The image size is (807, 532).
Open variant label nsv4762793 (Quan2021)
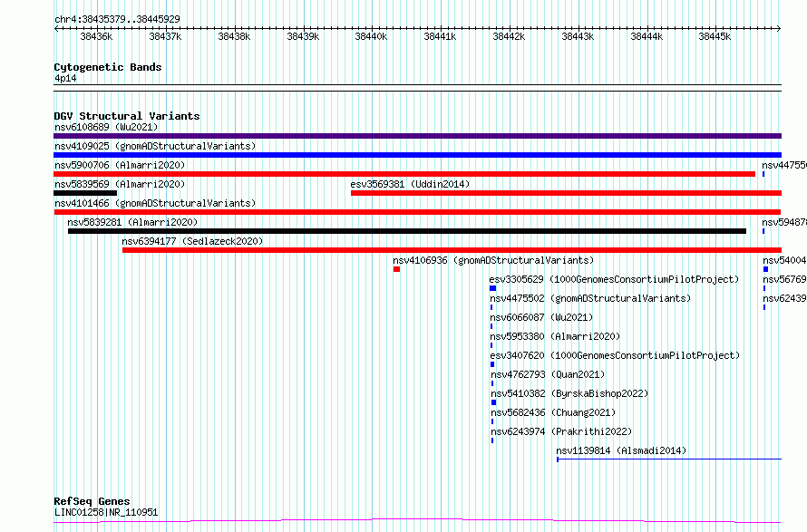tap(548, 374)
